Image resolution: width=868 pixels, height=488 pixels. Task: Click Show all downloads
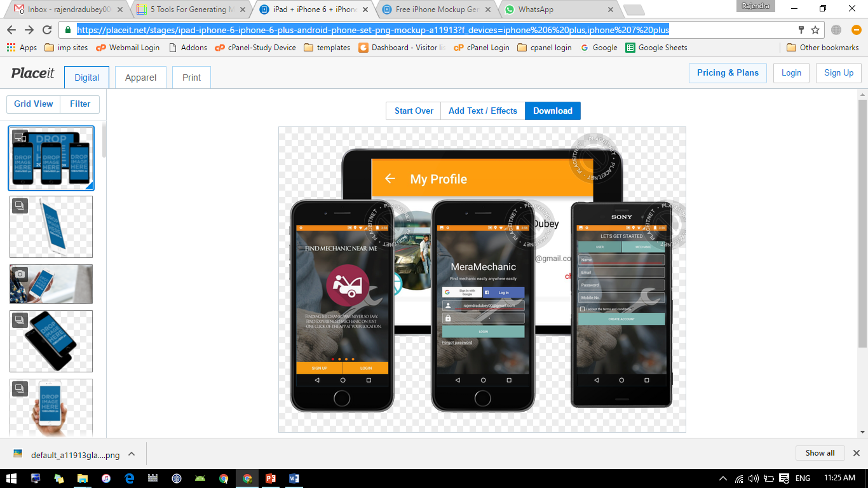coord(820,453)
